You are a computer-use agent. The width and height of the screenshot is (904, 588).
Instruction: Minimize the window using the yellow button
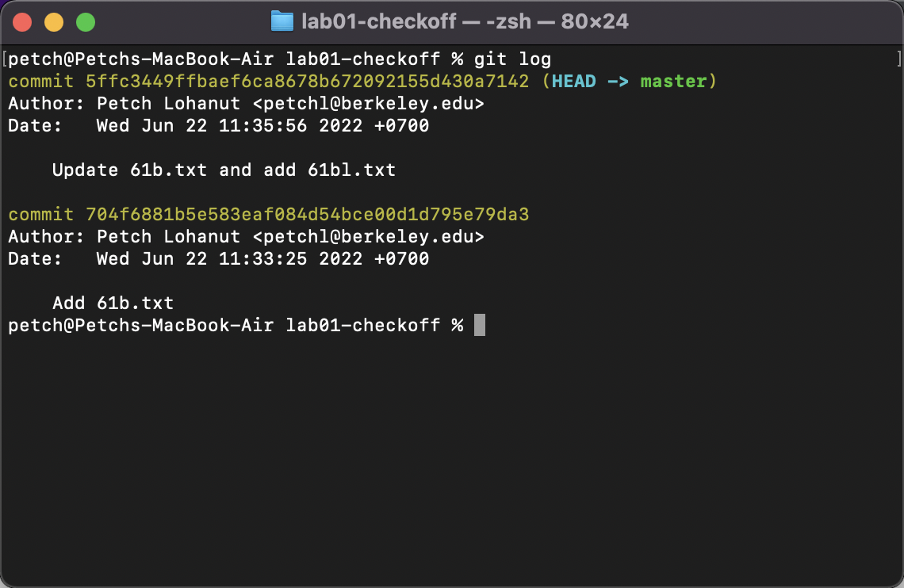click(x=54, y=22)
